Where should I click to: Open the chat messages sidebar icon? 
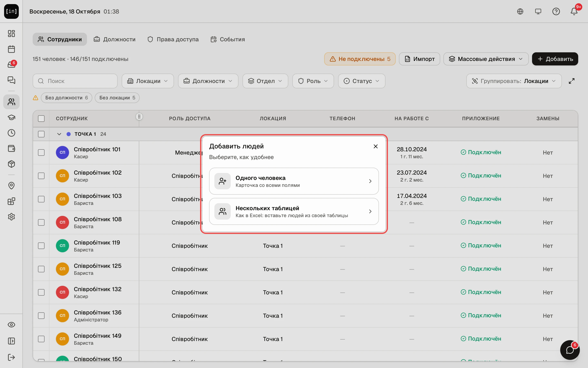point(11,80)
